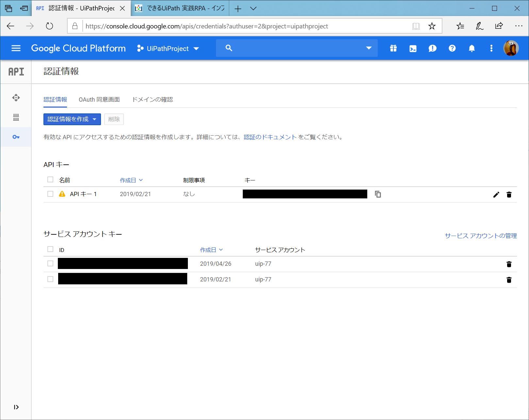Open the API library from the sidebar
This screenshot has height=420, width=529.
(x=16, y=117)
